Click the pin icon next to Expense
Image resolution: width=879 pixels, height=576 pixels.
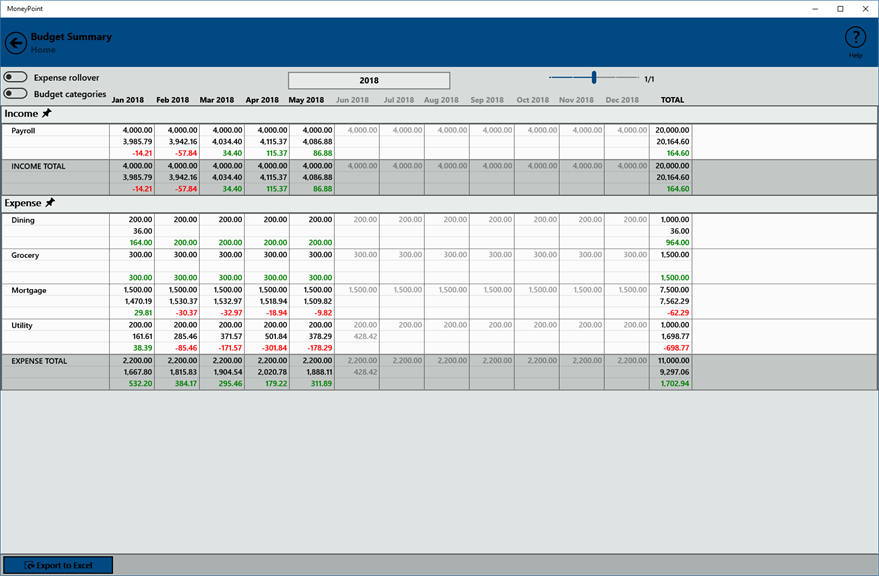[x=50, y=202]
